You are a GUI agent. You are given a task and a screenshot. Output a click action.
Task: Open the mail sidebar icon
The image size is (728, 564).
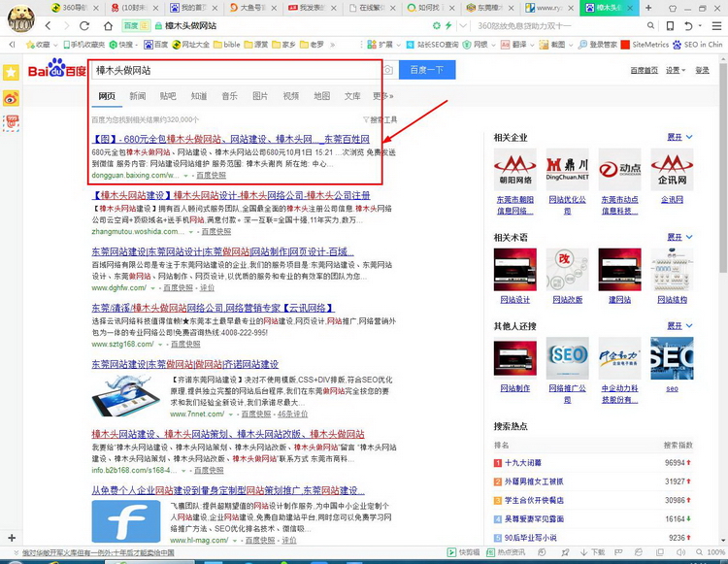(11, 123)
